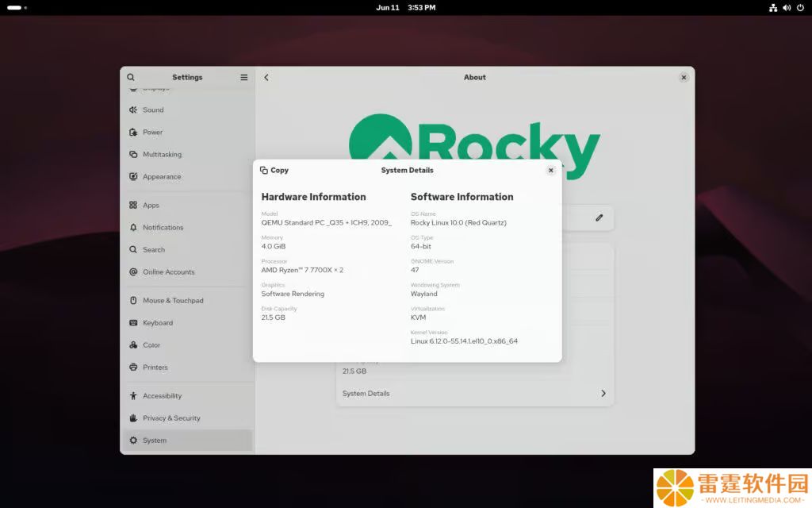The image size is (812, 508).
Task: Click the kernel version Linux 6.12.0 text
Action: point(464,341)
